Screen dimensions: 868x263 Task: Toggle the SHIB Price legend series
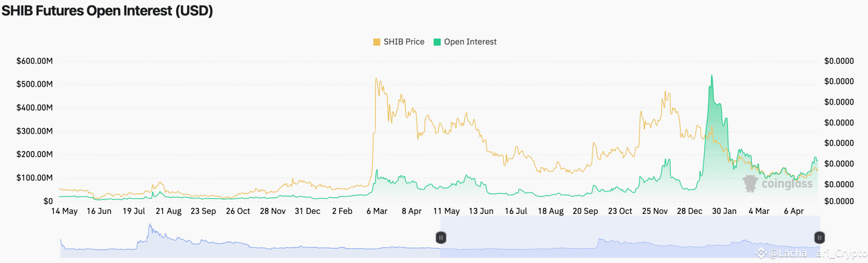[x=399, y=42]
